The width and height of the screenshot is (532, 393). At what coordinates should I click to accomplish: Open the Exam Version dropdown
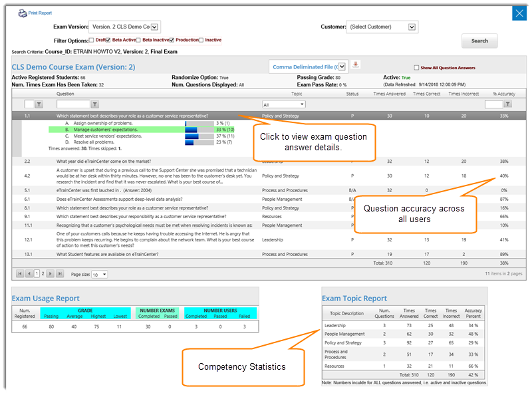coord(154,27)
